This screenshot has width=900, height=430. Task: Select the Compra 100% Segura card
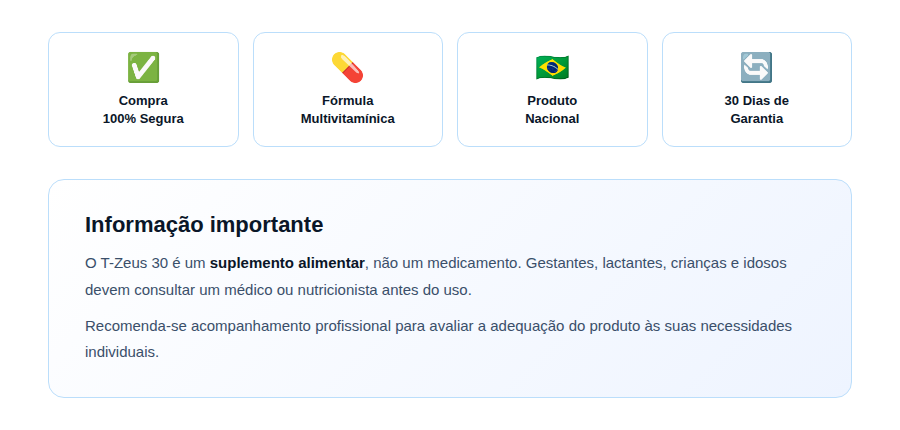143,90
